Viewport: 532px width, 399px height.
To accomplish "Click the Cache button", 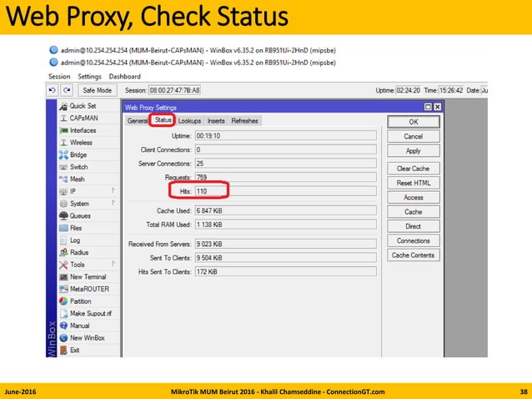I will tap(414, 212).
